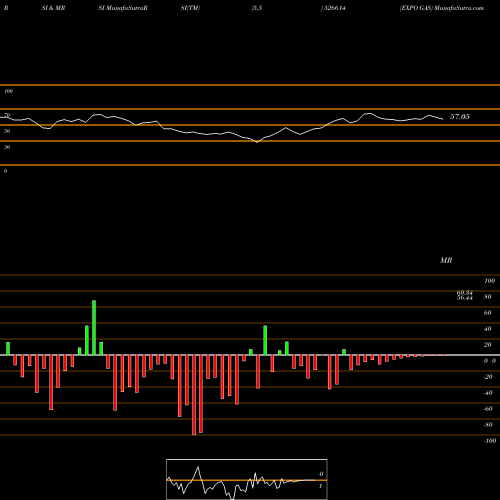Click the 0 label on the RSI axis
The height and width of the screenshot is (500, 500).
(5, 171)
